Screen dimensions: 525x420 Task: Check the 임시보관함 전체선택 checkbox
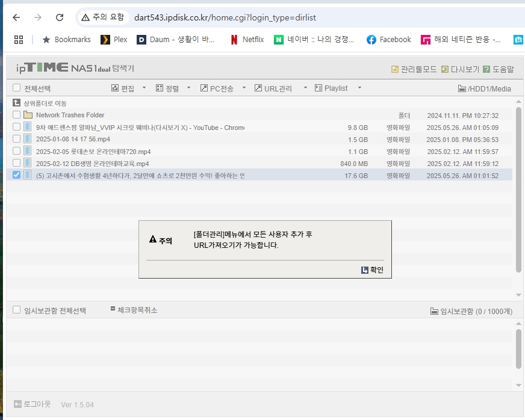16,310
